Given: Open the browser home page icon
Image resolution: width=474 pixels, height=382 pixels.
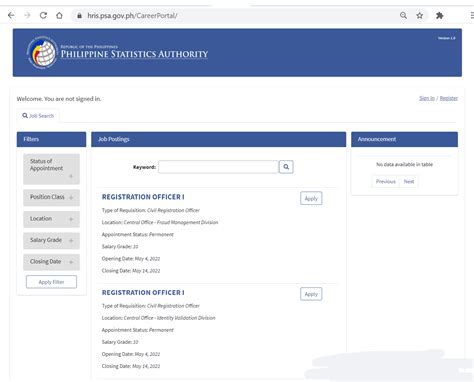Looking at the screenshot, I should point(59,15).
